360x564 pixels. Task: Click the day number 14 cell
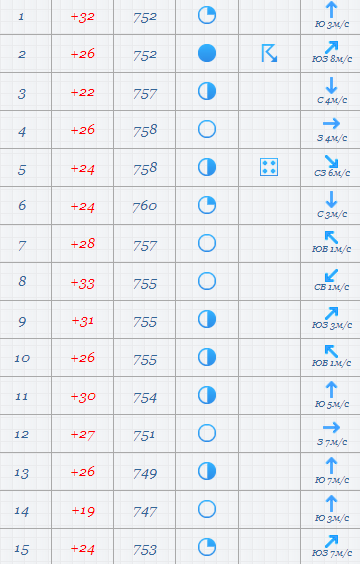coord(22,511)
